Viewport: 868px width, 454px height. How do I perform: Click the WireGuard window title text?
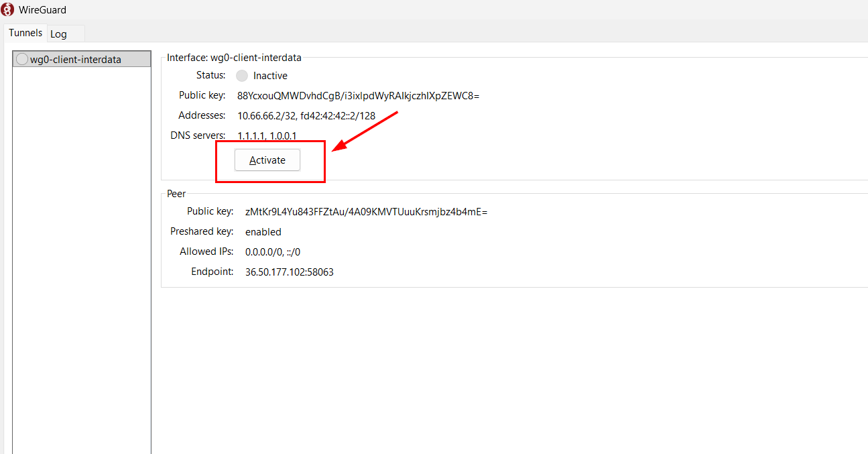click(43, 10)
